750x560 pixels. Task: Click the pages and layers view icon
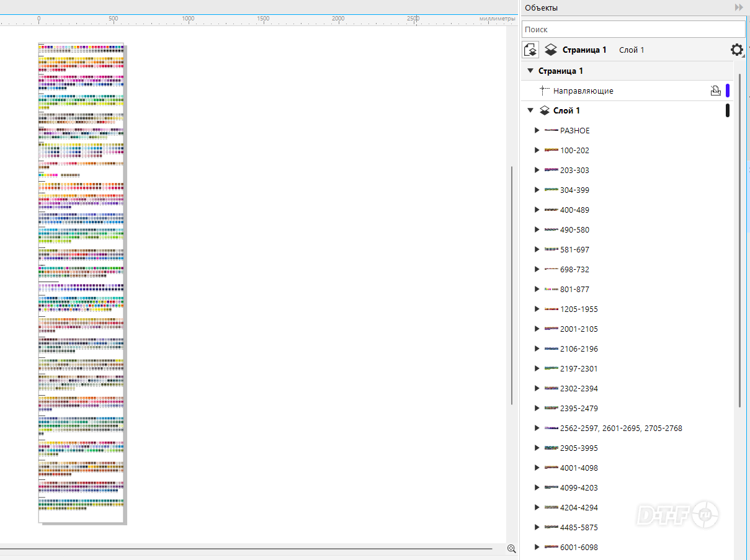530,50
